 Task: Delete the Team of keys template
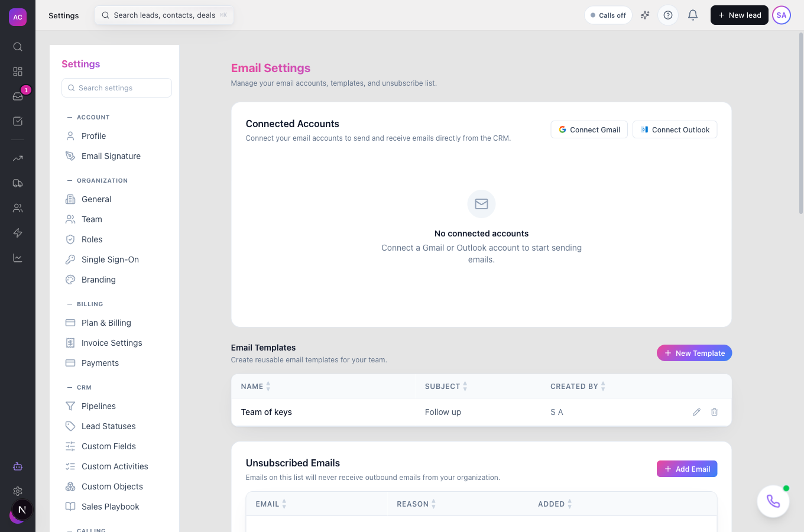[x=714, y=412]
